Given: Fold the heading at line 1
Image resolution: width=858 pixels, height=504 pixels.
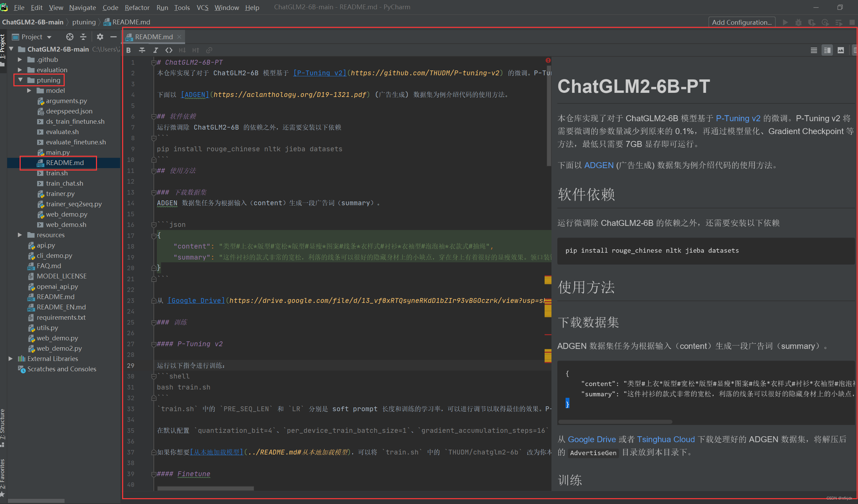Looking at the screenshot, I should point(154,63).
